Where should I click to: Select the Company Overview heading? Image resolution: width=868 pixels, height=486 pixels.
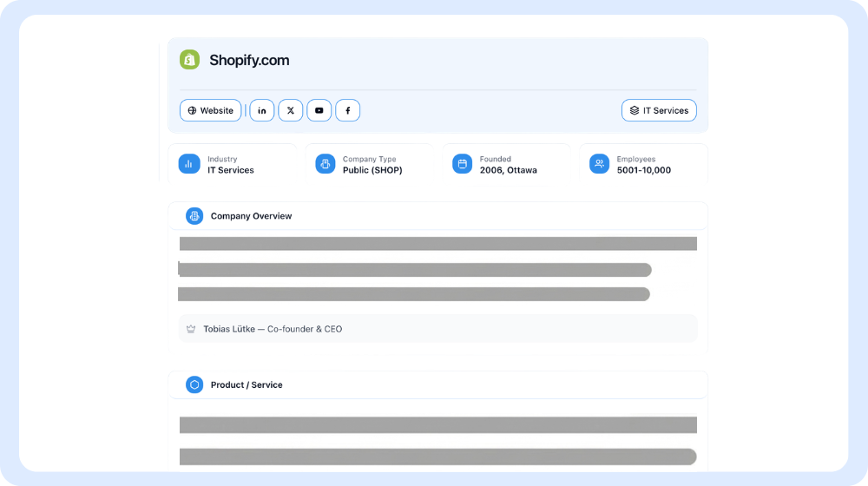(252, 216)
